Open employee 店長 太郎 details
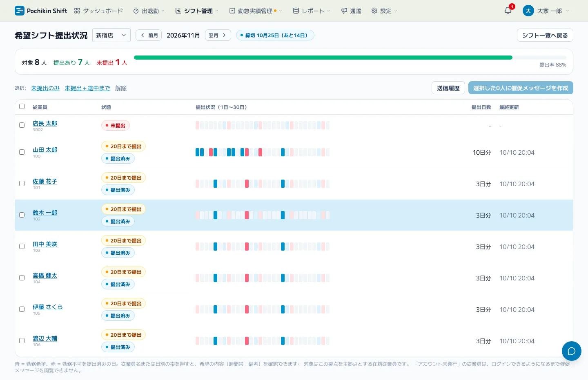This screenshot has width=588, height=380. 45,123
